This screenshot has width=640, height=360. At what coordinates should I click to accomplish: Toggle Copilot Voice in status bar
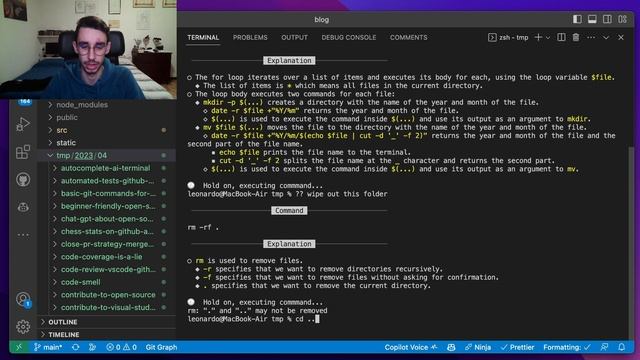[x=411, y=347]
